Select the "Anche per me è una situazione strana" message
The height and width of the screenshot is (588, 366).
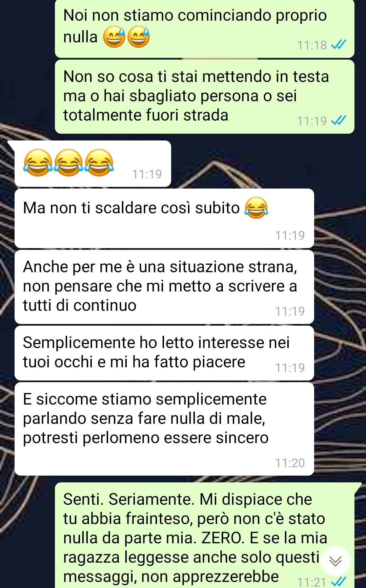point(164,287)
